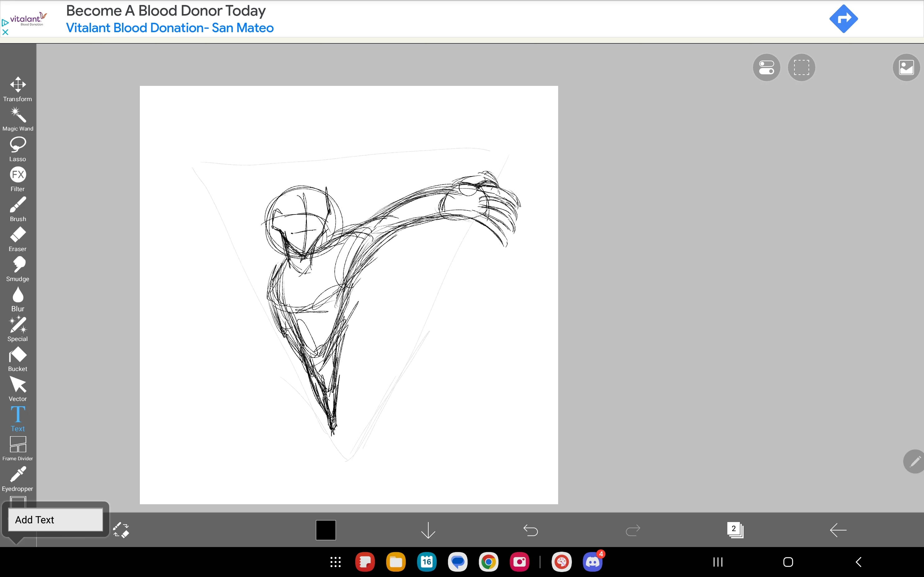The image size is (924, 577).
Task: Open the layers panel showing 2
Action: click(735, 530)
